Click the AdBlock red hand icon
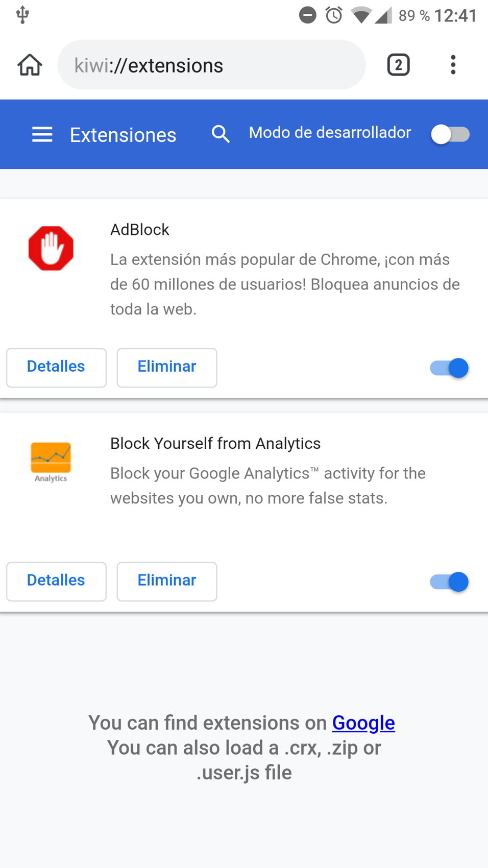The image size is (488, 868). 51,249
